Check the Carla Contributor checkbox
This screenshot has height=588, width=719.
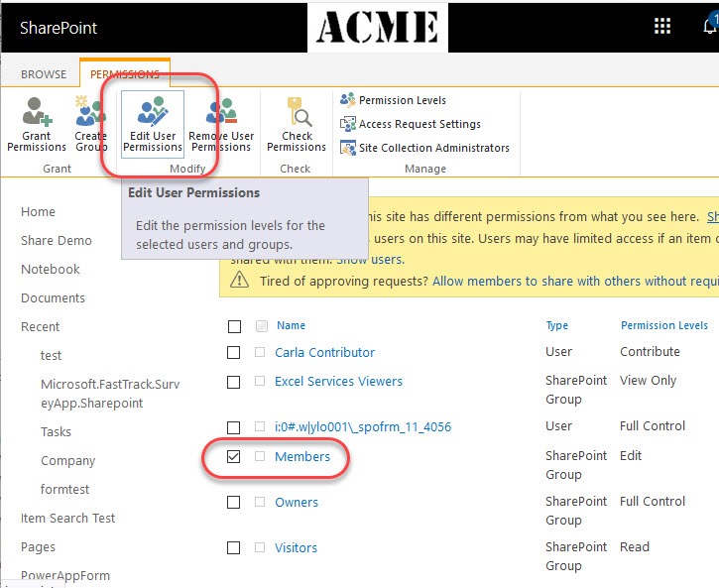tap(234, 352)
